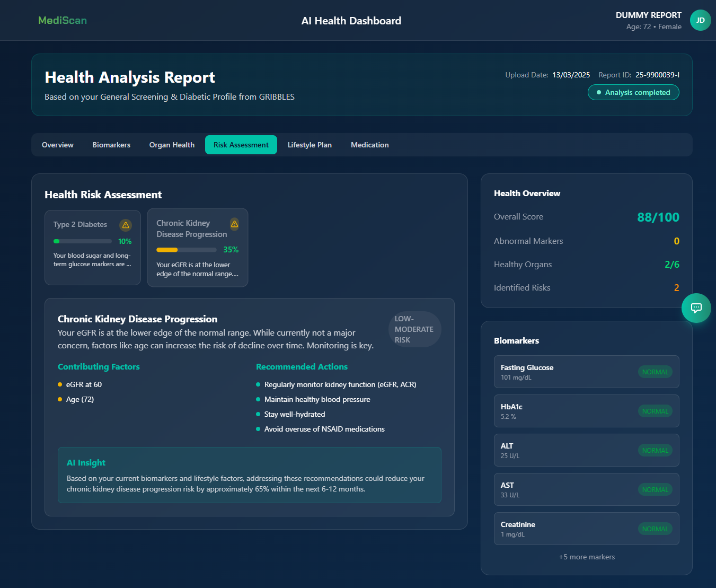This screenshot has height=588, width=716.
Task: Click the LOW-MODERATE RISK badge
Action: coord(414,329)
